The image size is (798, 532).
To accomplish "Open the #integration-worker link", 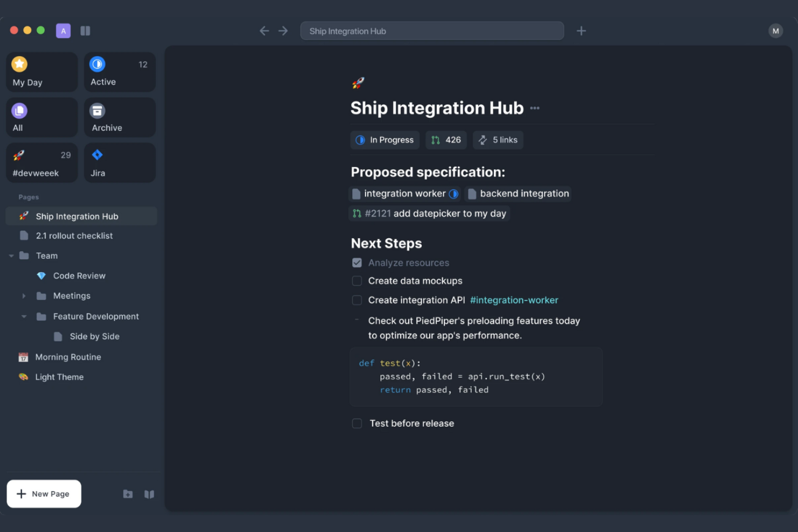I will (x=513, y=300).
